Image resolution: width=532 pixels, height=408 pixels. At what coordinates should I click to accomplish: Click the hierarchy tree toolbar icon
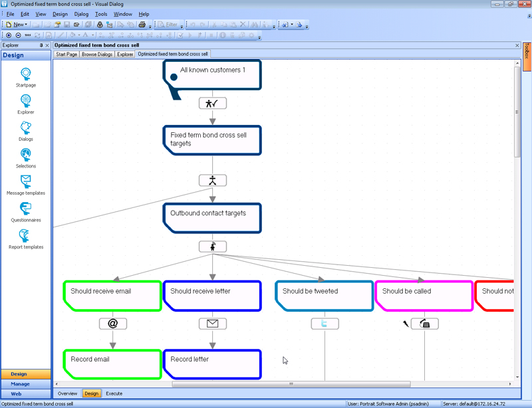click(109, 25)
